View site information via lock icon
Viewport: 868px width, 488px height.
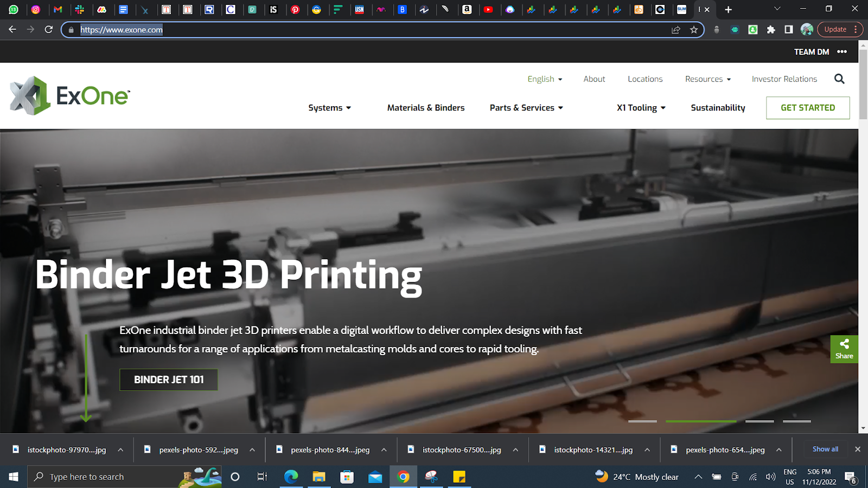tap(71, 30)
